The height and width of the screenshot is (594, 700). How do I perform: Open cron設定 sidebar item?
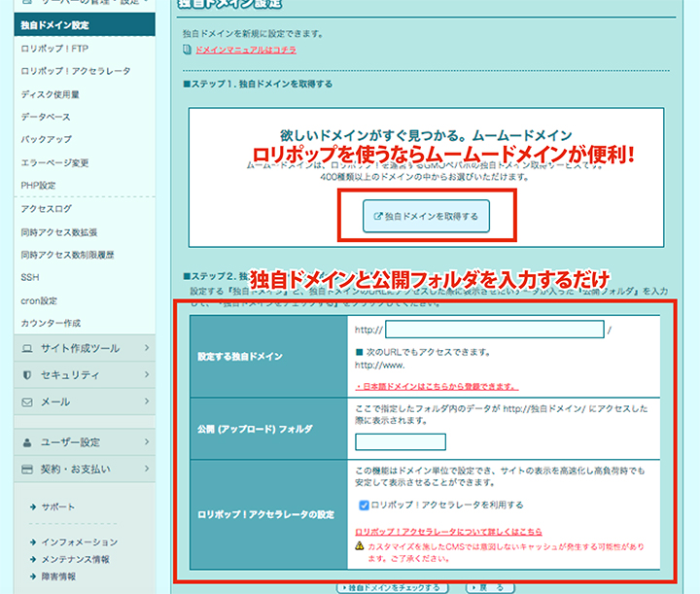pos(39,300)
